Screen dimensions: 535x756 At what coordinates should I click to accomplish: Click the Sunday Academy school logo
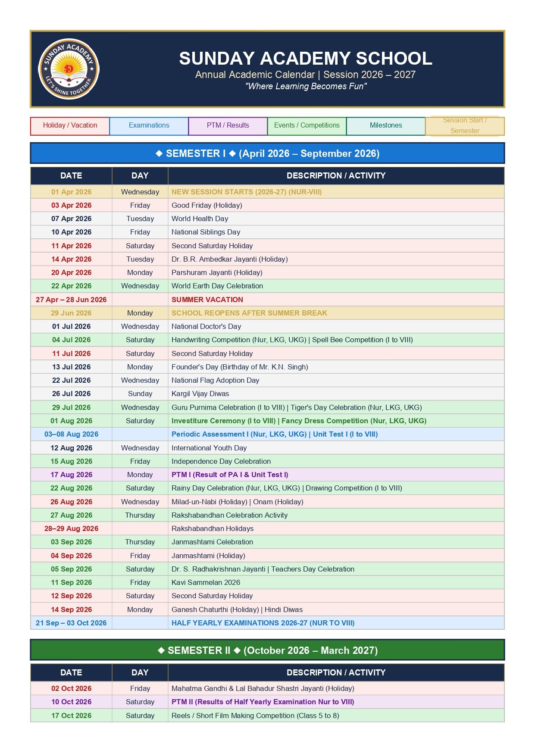[69, 69]
